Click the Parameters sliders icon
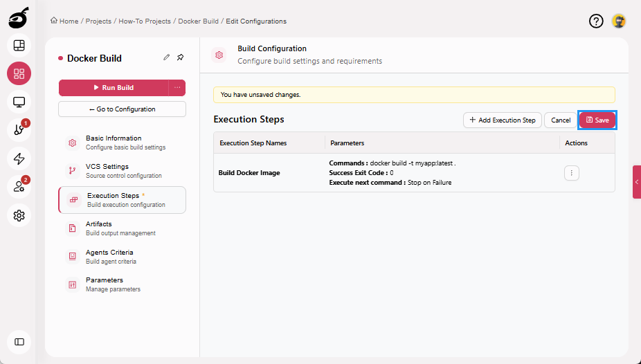Viewport: 641px width, 364px height. 73,284
